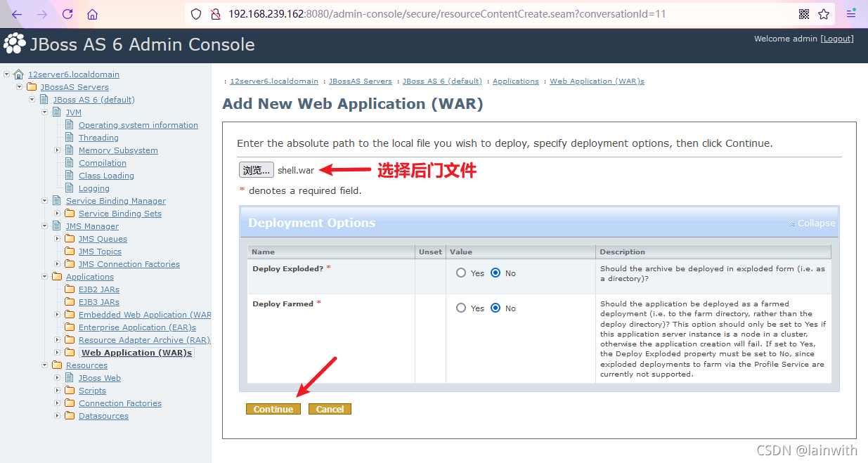
Task: Collapse the Applications tree node
Action: click(x=45, y=277)
